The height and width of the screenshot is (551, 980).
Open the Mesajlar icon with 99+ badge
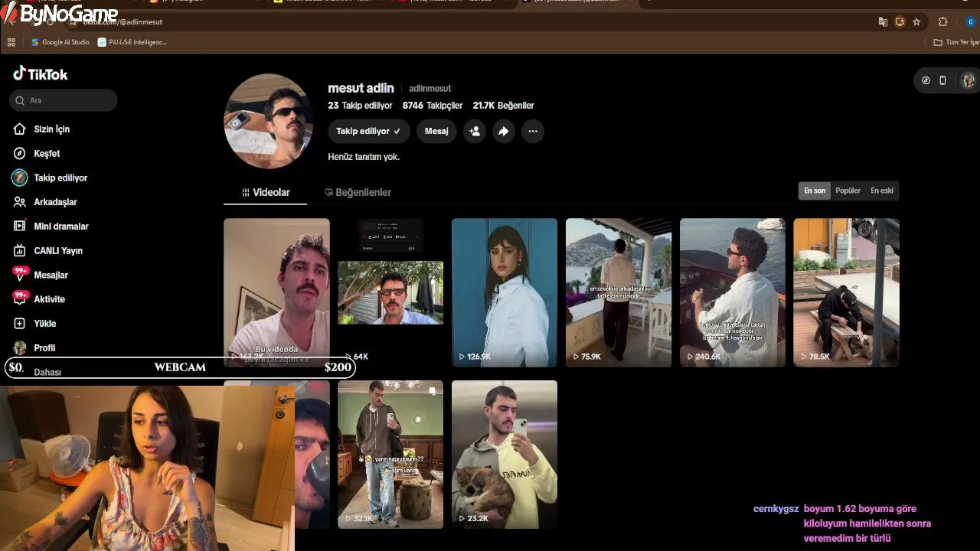click(x=20, y=274)
